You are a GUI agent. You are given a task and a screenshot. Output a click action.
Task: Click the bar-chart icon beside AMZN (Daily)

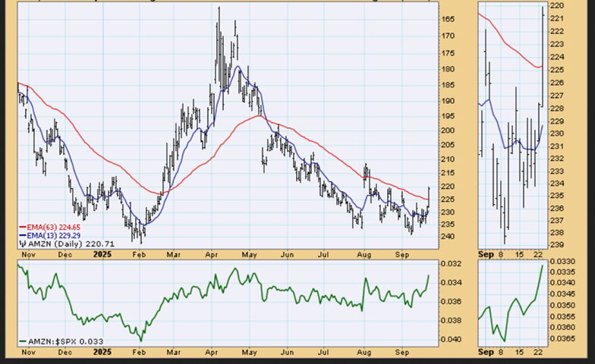pyautogui.click(x=23, y=244)
